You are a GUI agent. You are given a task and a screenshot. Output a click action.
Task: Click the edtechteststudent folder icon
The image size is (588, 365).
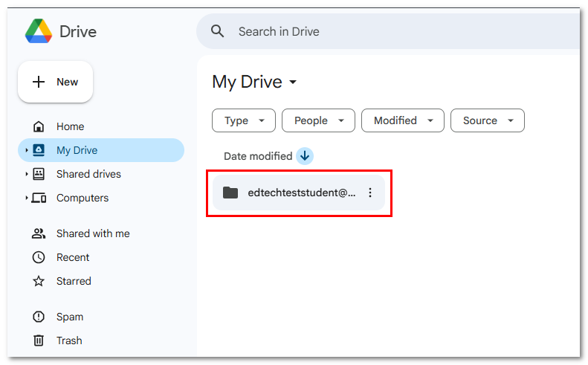[x=230, y=193]
